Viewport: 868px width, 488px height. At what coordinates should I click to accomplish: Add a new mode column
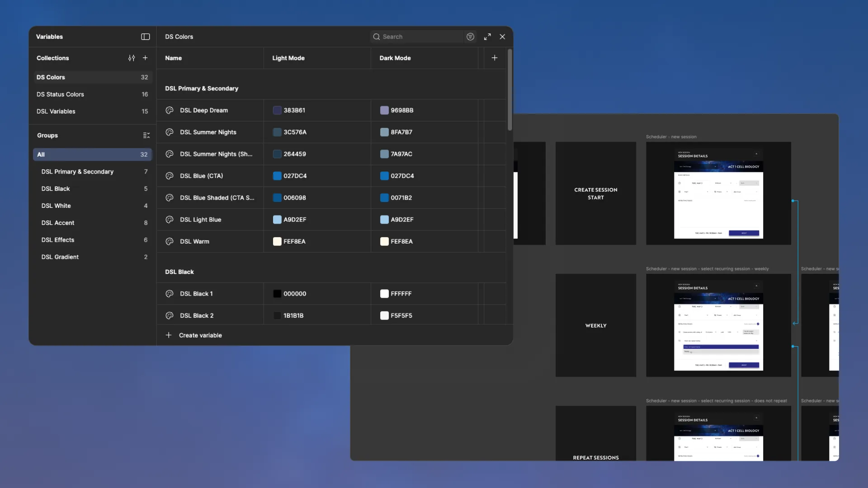pyautogui.click(x=495, y=58)
